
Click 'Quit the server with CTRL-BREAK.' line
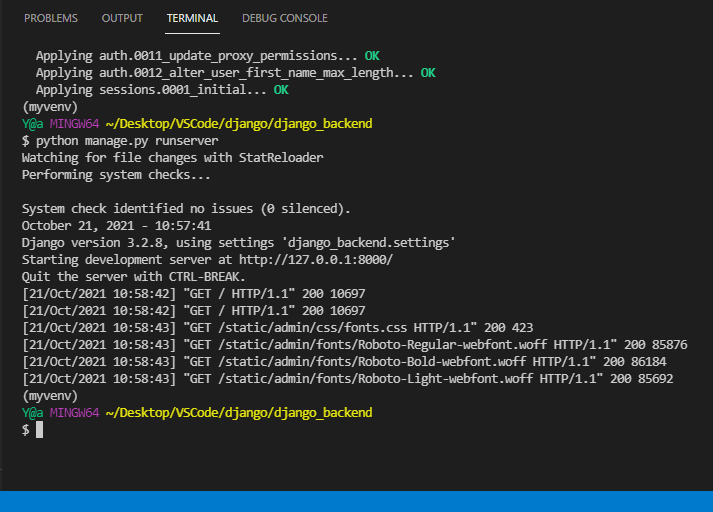(x=134, y=277)
